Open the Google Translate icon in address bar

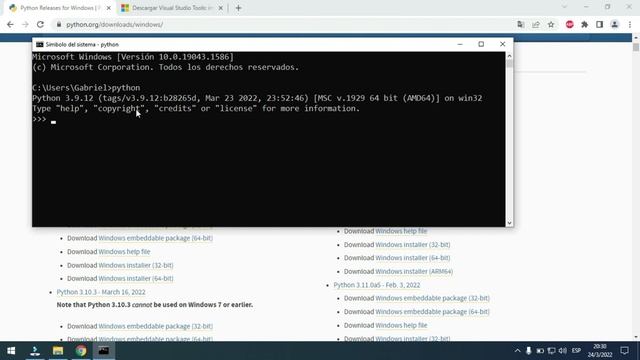coord(520,24)
